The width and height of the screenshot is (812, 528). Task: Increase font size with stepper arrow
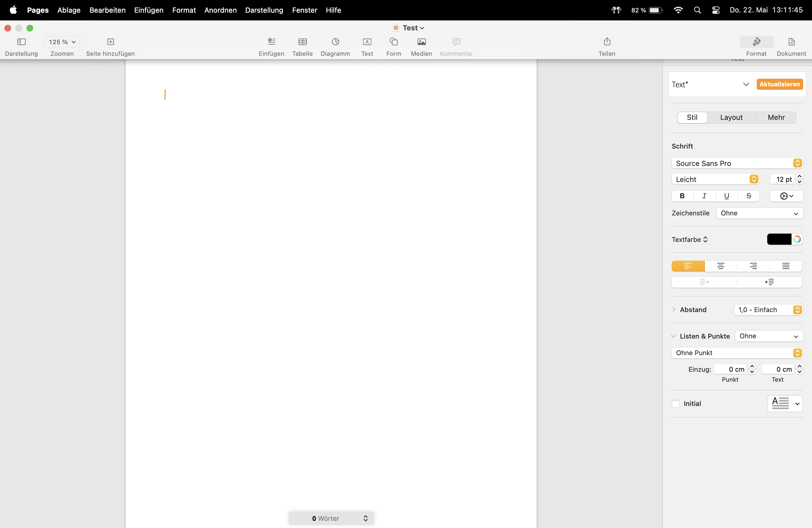[x=799, y=176]
